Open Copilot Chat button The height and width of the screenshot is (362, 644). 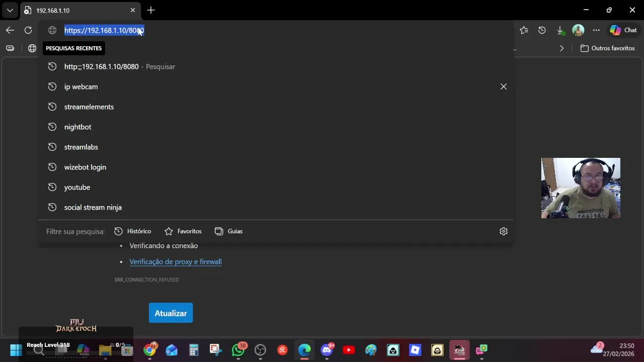tap(623, 30)
